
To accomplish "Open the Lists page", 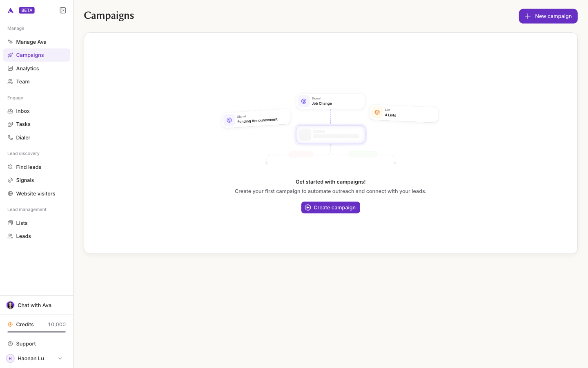I will pyautogui.click(x=36, y=223).
